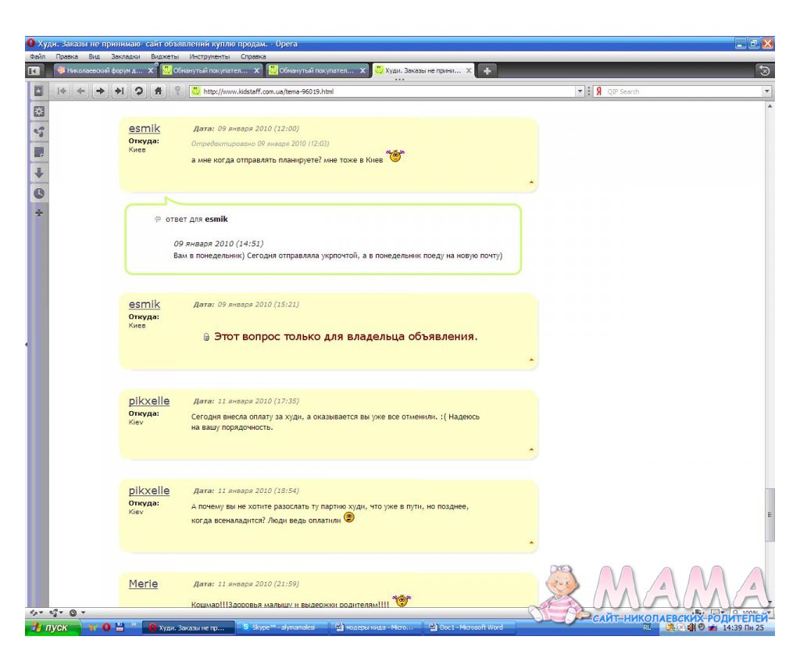Open the History clock panel in sidebar
Screen dimensions: 800x672
(38, 193)
